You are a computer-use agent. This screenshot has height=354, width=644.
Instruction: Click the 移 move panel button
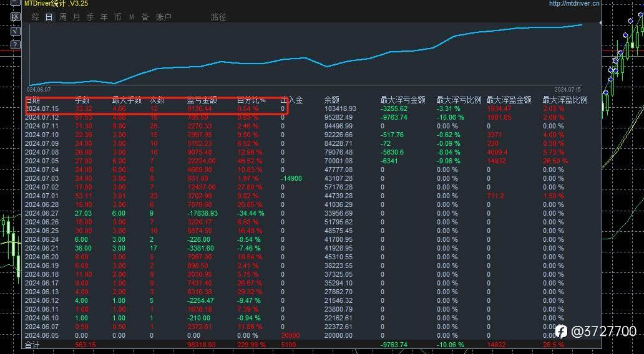(15, 17)
